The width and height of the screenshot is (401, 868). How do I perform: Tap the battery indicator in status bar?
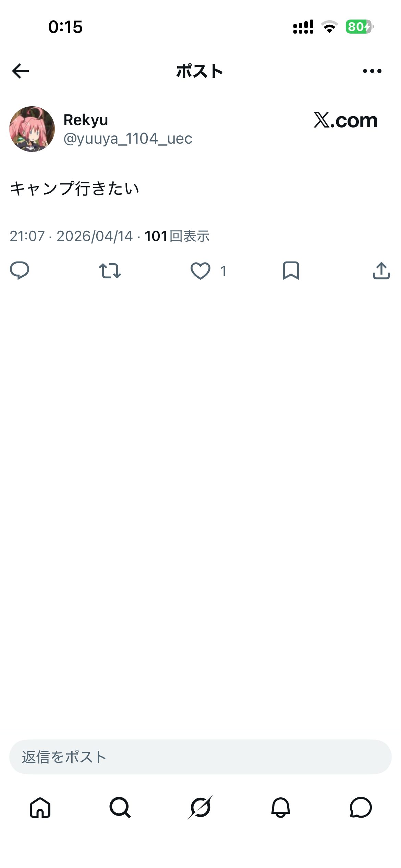360,27
